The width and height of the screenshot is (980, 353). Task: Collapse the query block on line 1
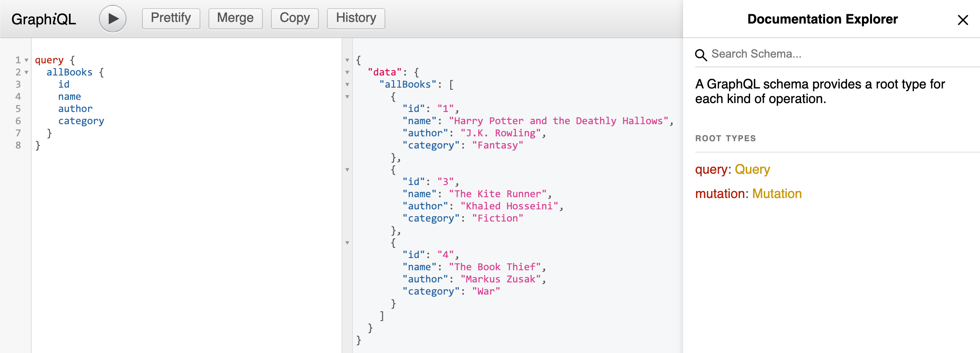pos(26,60)
